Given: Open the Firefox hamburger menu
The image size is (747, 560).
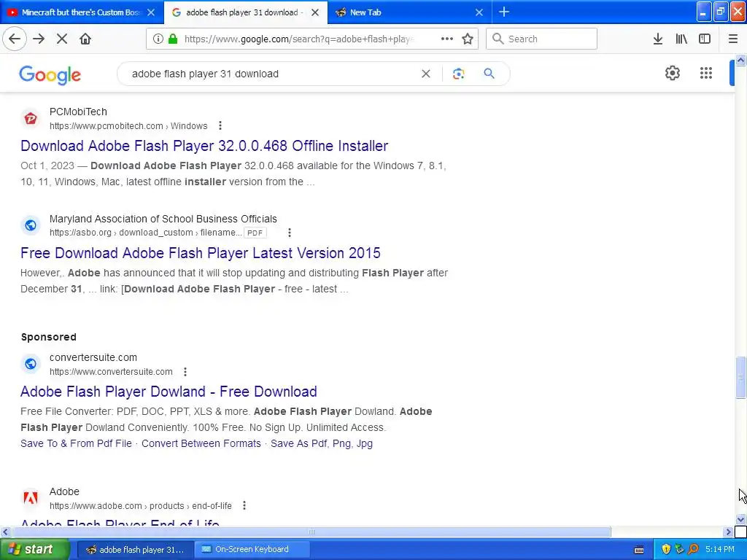Looking at the screenshot, I should pyautogui.click(x=732, y=39).
